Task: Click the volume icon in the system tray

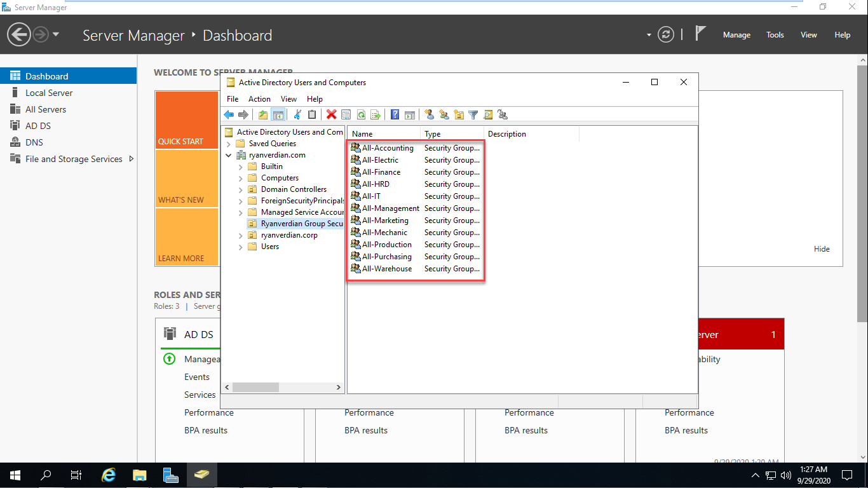Action: [786, 475]
